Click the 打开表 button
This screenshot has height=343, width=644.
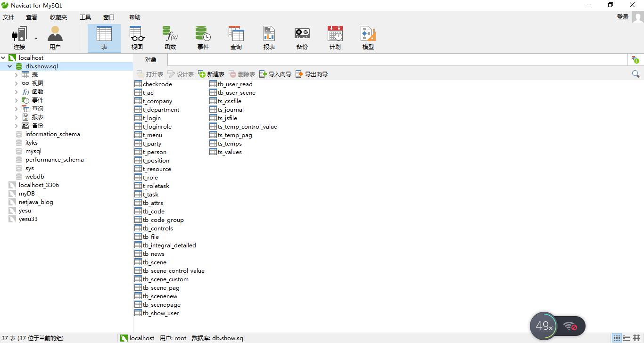coord(150,74)
